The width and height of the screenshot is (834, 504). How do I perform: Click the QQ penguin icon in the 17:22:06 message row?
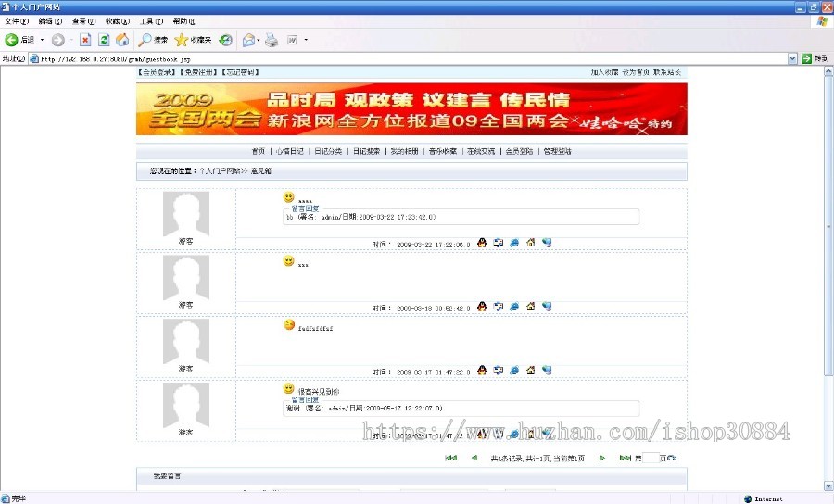pyautogui.click(x=482, y=243)
